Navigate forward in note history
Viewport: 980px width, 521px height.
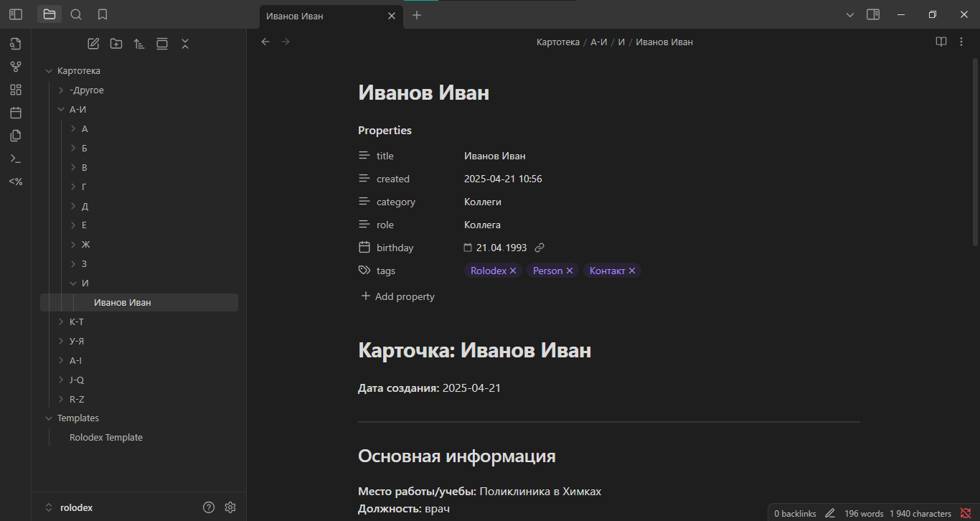286,42
